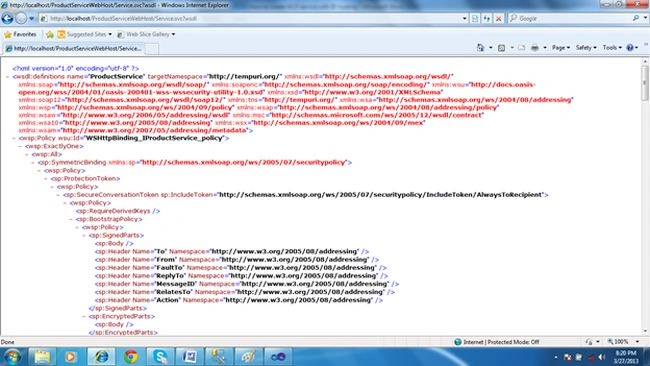Refresh the page with the refresh icon
The image size is (650, 366).
487,19
